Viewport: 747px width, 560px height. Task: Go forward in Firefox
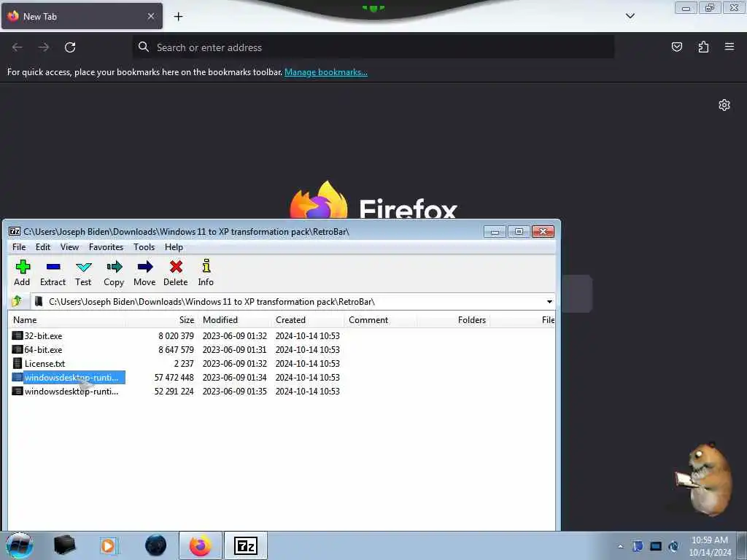(44, 47)
